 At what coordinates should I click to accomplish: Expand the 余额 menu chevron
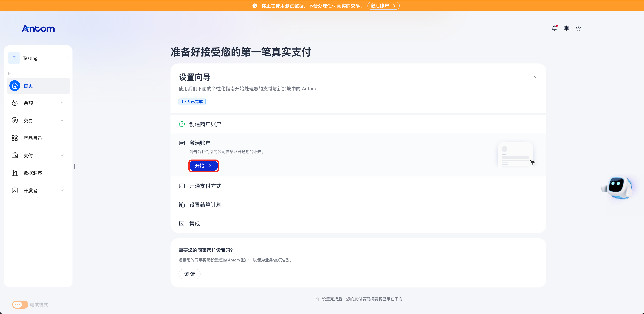click(x=62, y=103)
